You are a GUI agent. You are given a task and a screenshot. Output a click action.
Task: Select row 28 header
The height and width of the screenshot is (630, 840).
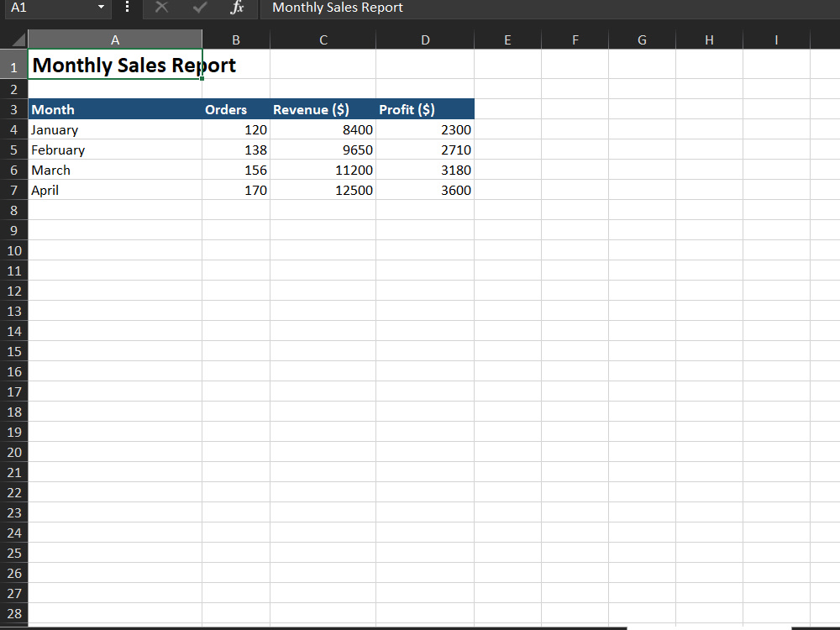tap(14, 613)
